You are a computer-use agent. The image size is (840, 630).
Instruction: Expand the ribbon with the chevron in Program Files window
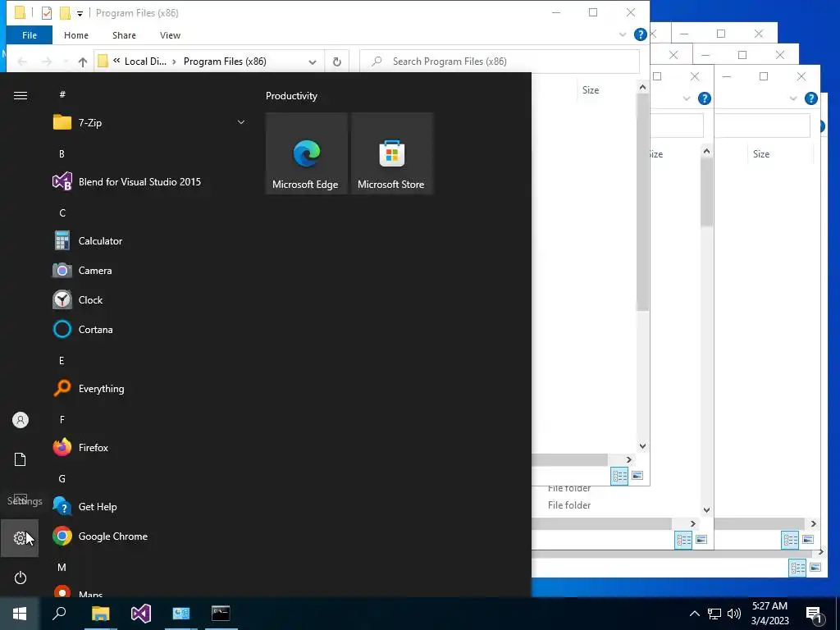point(623,34)
